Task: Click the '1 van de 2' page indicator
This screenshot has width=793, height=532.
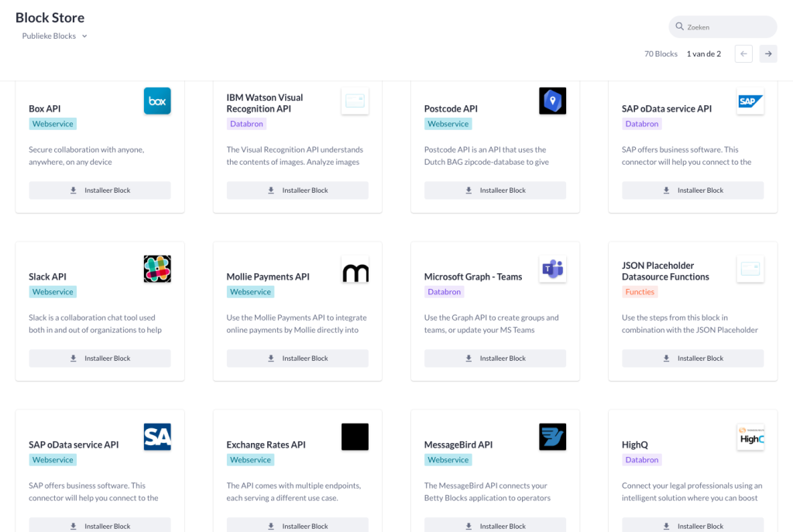Action: [x=703, y=53]
